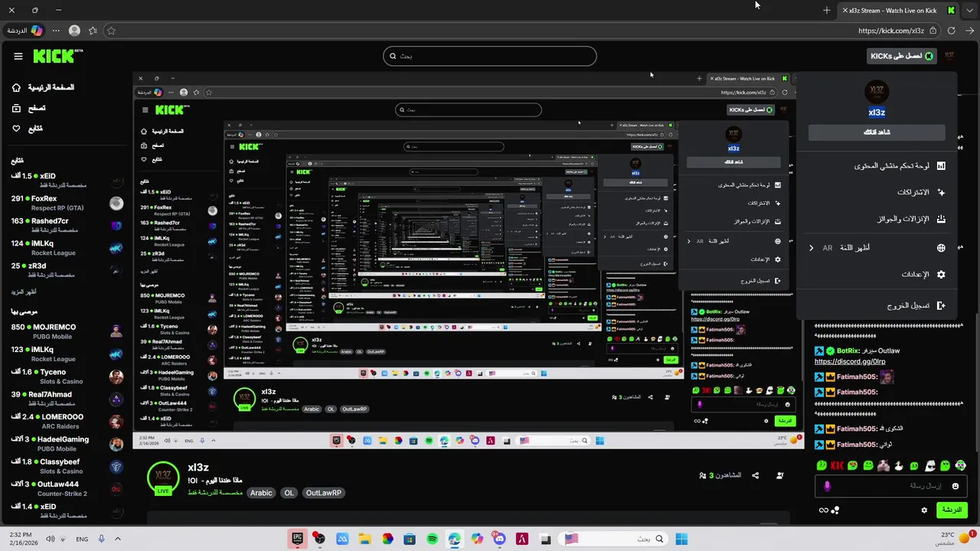The height and width of the screenshot is (551, 980).
Task: Select the clown emote at row end
Action: click(960, 465)
